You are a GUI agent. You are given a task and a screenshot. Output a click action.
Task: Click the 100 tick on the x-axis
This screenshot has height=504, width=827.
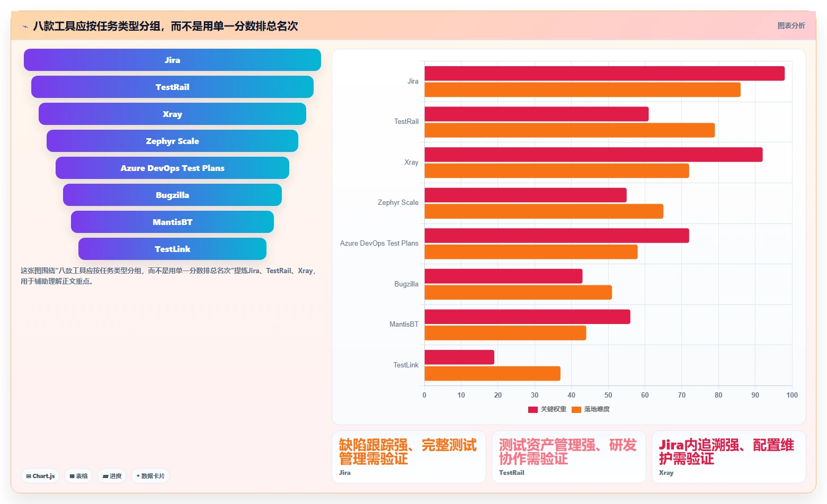click(x=792, y=395)
